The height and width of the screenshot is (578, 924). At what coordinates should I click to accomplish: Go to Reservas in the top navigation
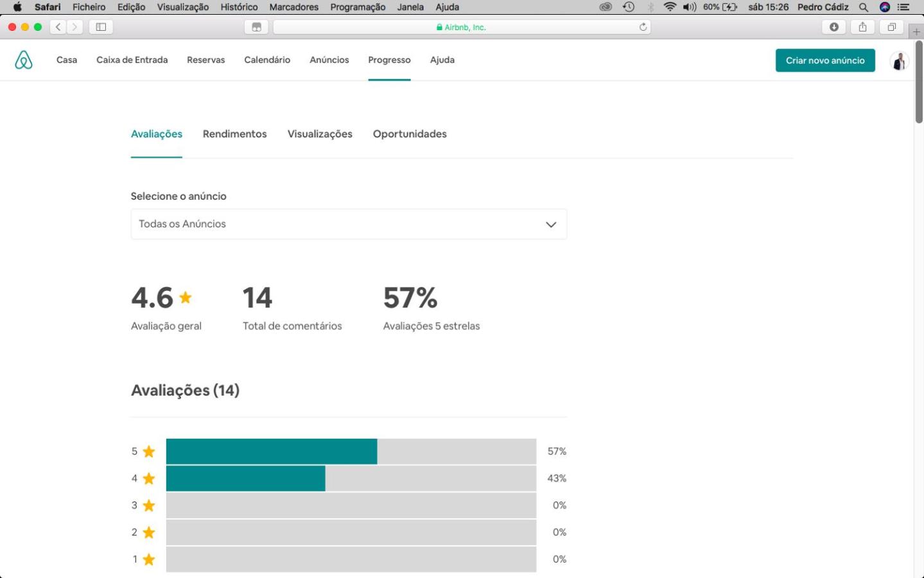206,60
